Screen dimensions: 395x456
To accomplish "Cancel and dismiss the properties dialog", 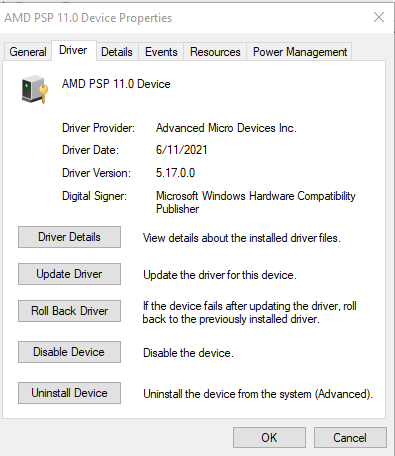I will (x=350, y=438).
